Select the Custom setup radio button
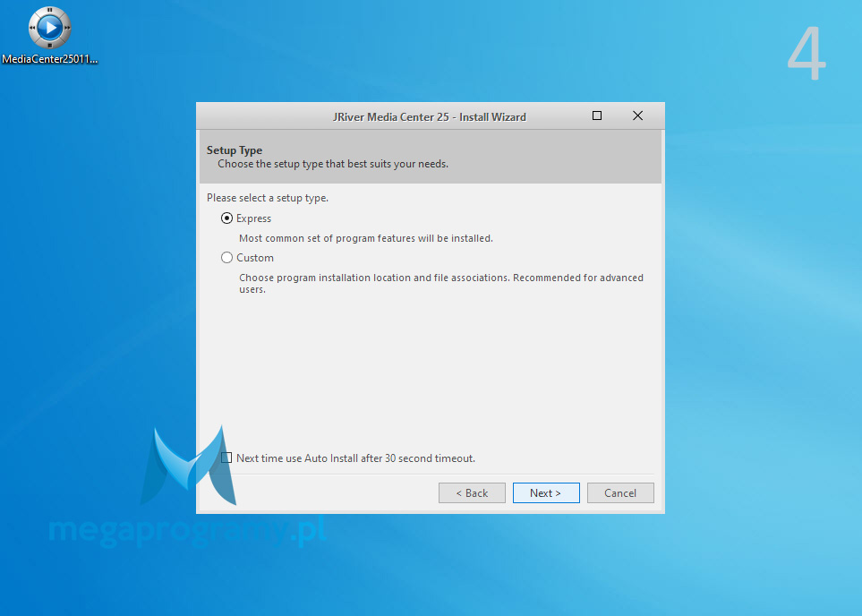The image size is (862, 616). [x=226, y=257]
